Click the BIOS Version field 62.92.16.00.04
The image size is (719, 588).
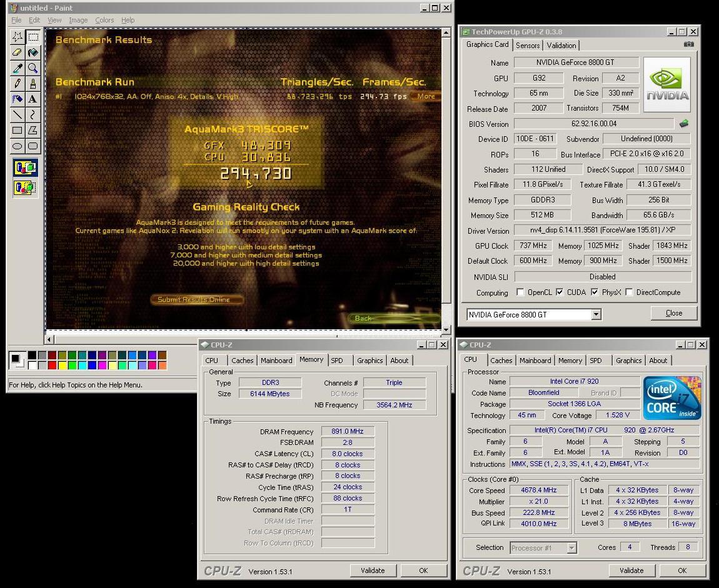click(594, 124)
